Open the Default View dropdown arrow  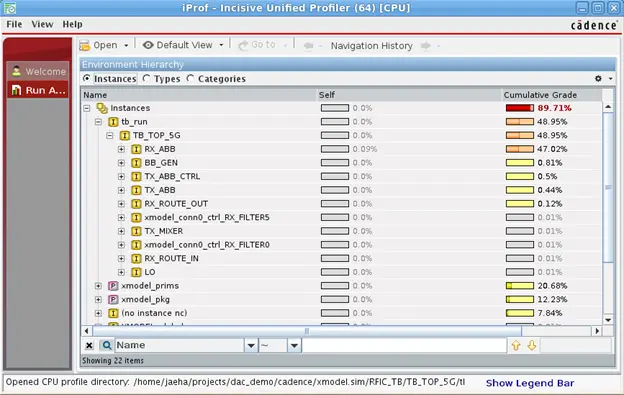pyautogui.click(x=221, y=45)
